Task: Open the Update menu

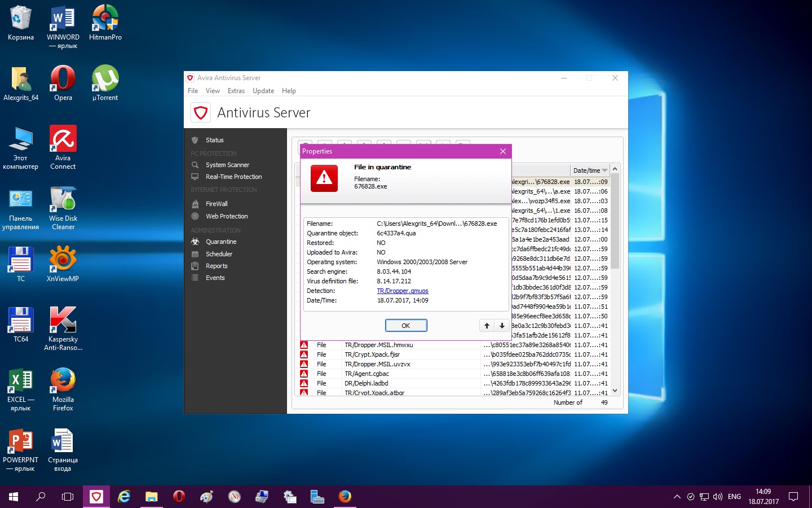Action: point(263,91)
